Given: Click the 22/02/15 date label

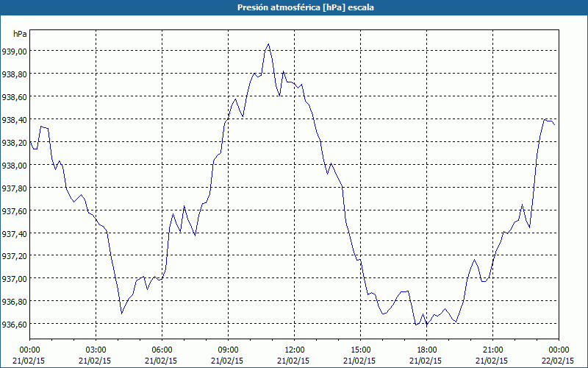Looking at the screenshot, I should [x=559, y=361].
